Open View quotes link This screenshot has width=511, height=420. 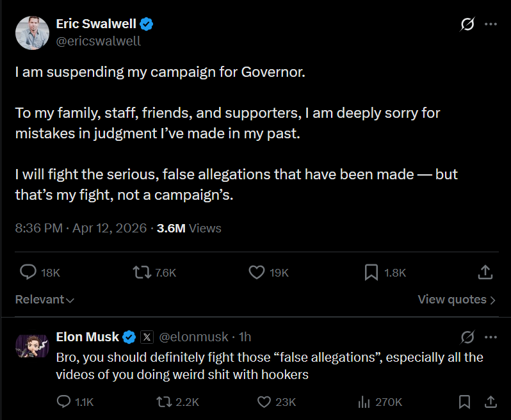click(x=457, y=299)
